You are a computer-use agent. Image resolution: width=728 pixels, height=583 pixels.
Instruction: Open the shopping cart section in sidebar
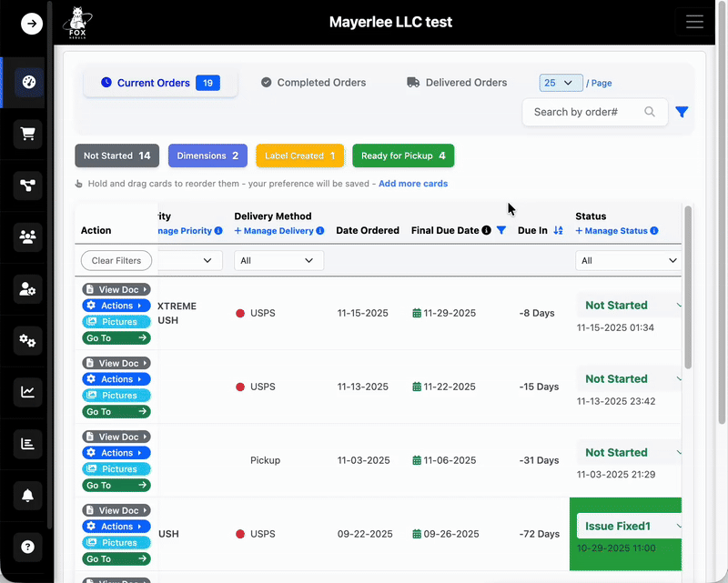[x=27, y=134]
